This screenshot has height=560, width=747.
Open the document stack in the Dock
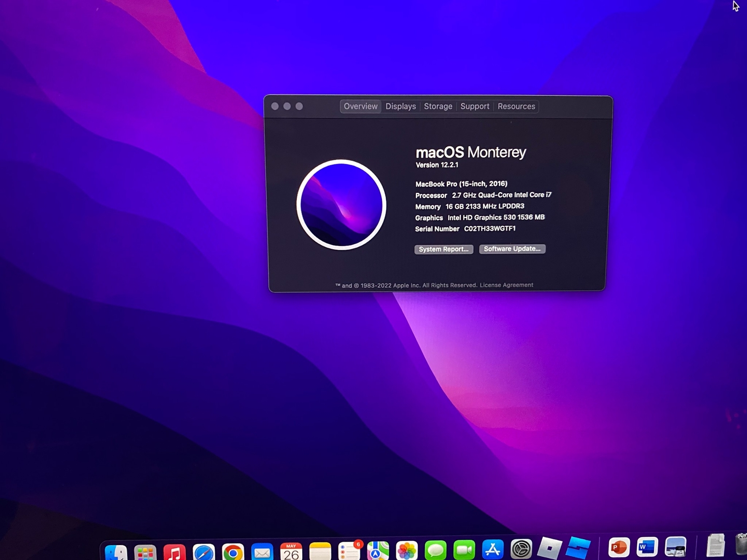click(716, 545)
